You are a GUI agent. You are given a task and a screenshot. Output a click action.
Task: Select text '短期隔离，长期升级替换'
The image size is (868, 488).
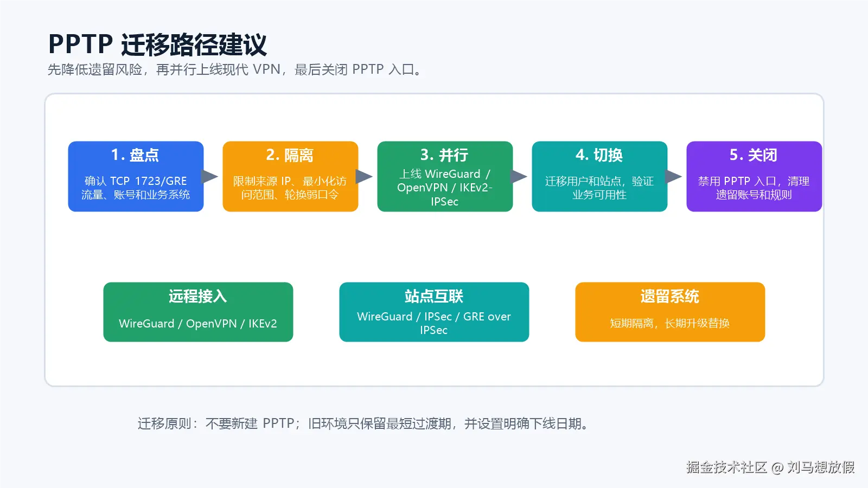pos(670,324)
